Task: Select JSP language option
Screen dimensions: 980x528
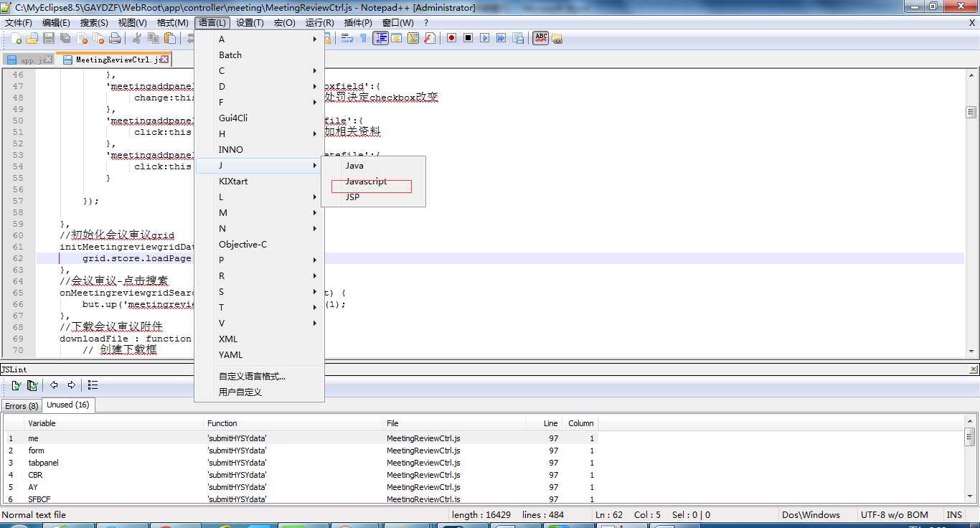Action: click(x=373, y=197)
